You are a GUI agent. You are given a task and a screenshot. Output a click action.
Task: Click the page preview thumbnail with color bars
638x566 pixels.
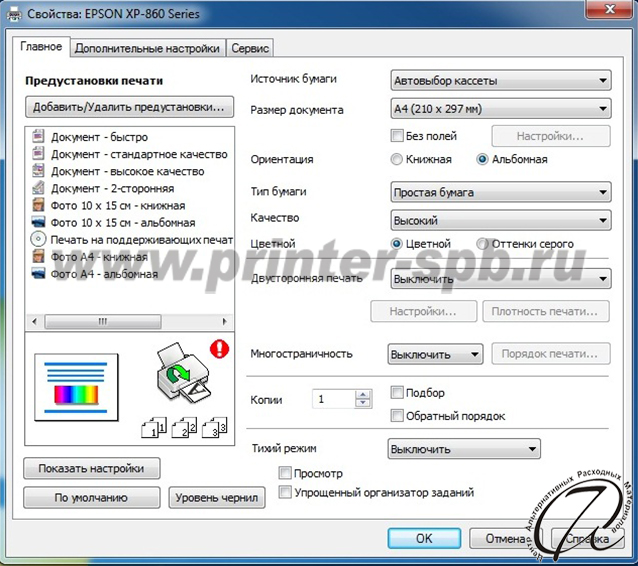point(76,387)
